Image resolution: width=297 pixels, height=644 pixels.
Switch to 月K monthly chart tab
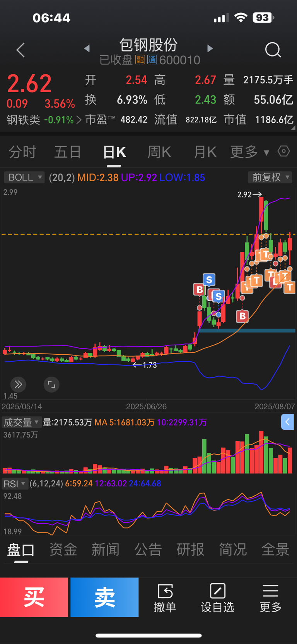(x=205, y=152)
